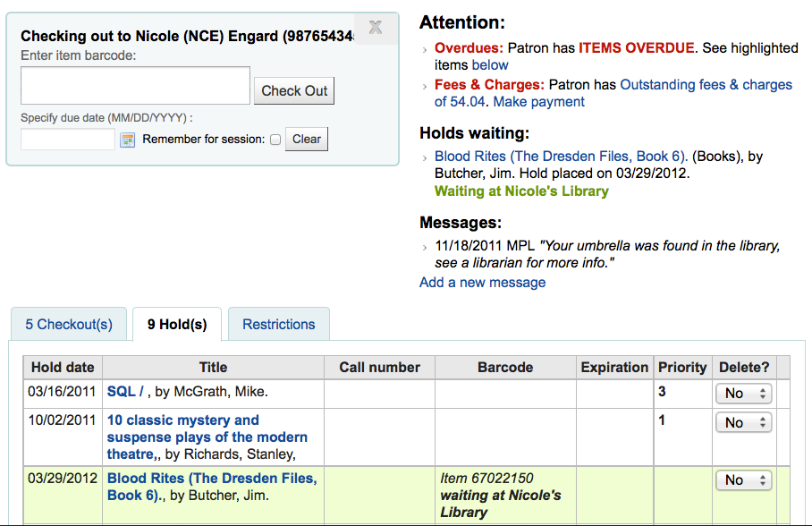The width and height of the screenshot is (812, 526).
Task: Click the due date text field
Action: [68, 140]
